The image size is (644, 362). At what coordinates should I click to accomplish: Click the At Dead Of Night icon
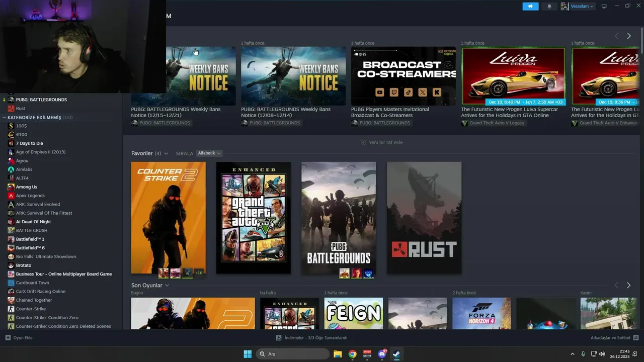click(11, 222)
